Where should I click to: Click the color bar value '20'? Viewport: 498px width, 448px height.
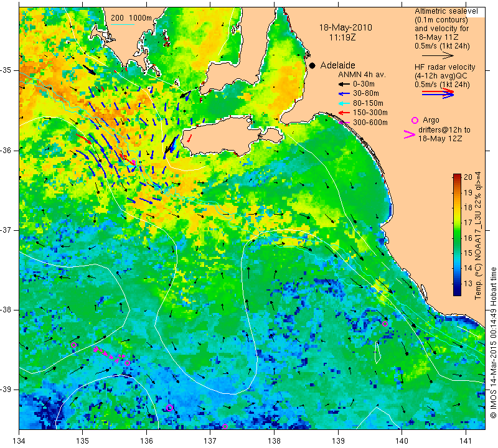468,177
